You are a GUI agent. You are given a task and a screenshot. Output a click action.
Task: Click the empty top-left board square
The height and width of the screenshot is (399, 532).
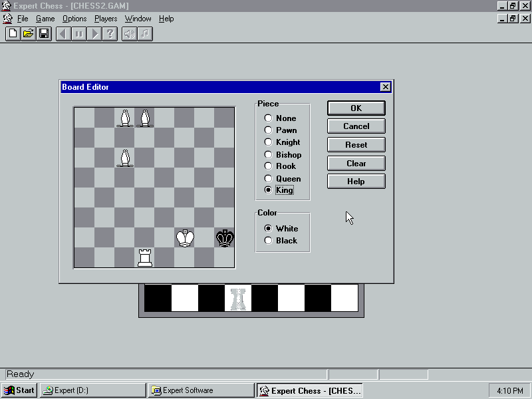pyautogui.click(x=84, y=118)
